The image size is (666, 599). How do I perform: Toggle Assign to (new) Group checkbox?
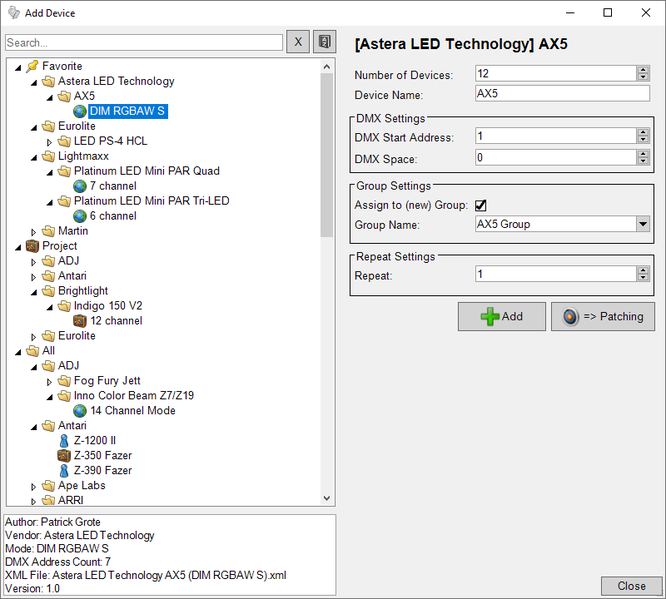pos(481,205)
